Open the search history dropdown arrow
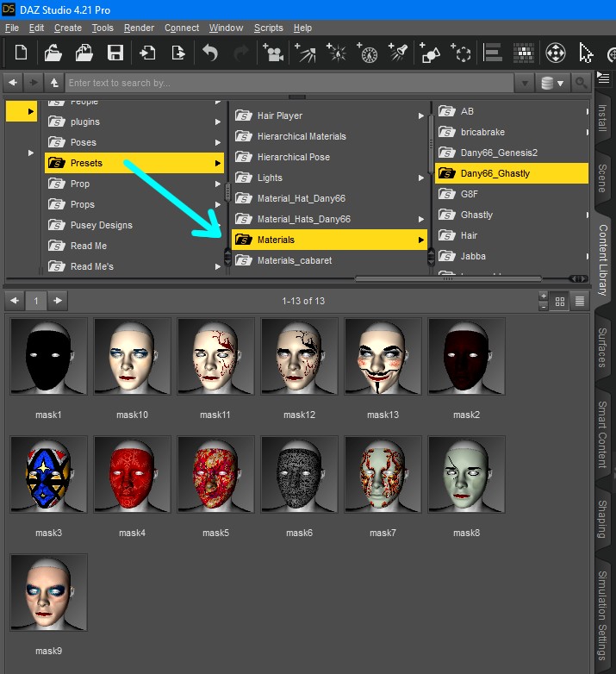The height and width of the screenshot is (674, 616). [x=525, y=83]
